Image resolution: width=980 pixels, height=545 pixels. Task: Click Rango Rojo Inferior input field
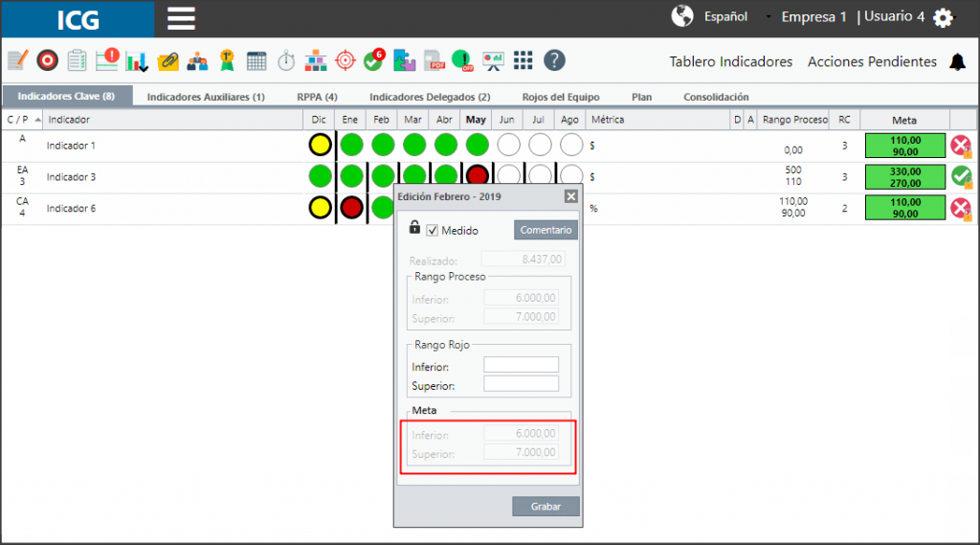tap(521, 365)
